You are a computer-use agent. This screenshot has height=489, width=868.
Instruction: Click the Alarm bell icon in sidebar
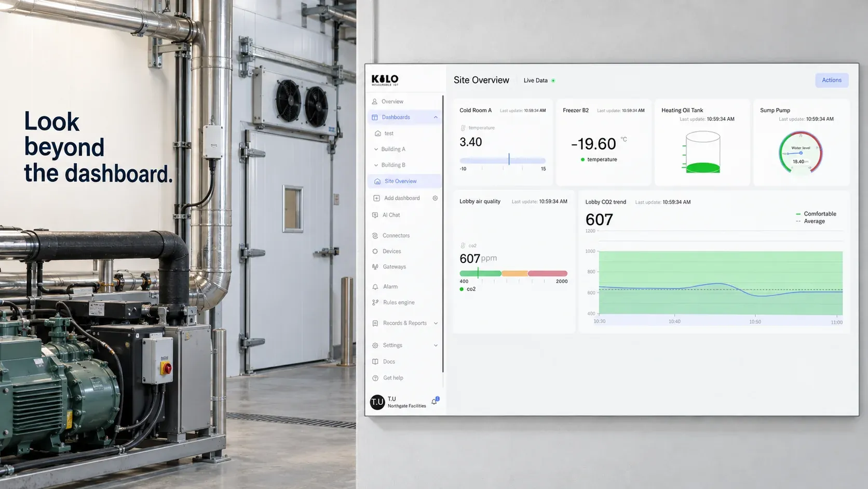click(375, 287)
